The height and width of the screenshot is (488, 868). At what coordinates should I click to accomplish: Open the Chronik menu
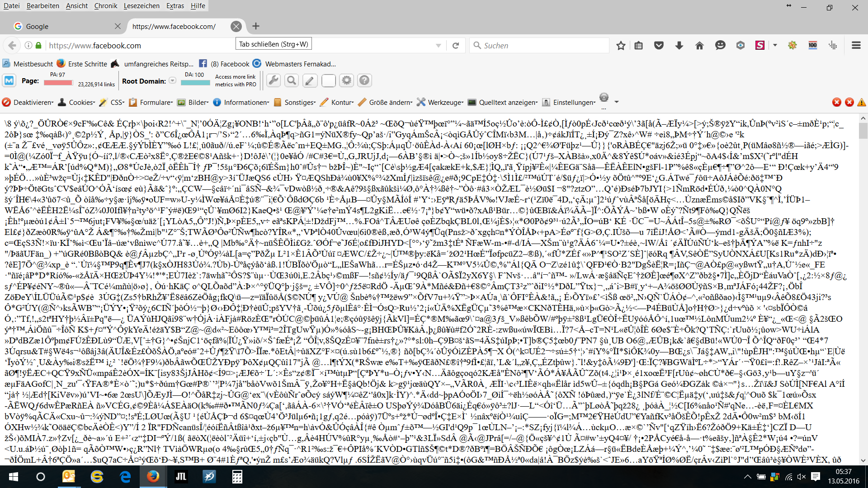click(105, 6)
